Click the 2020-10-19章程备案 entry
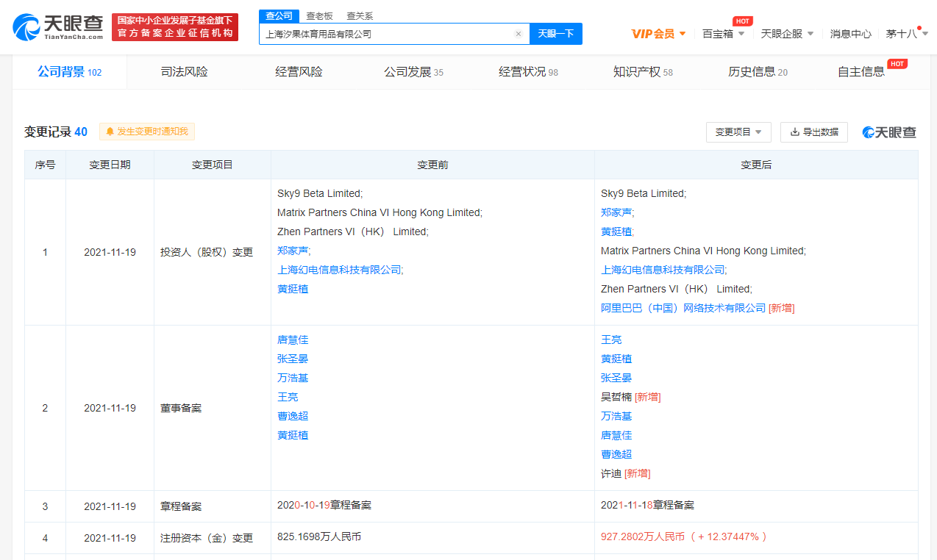937x560 pixels. pos(324,505)
